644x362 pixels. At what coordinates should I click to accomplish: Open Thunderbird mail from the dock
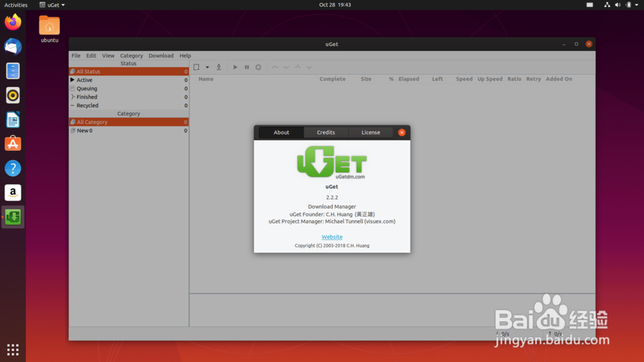[x=13, y=46]
